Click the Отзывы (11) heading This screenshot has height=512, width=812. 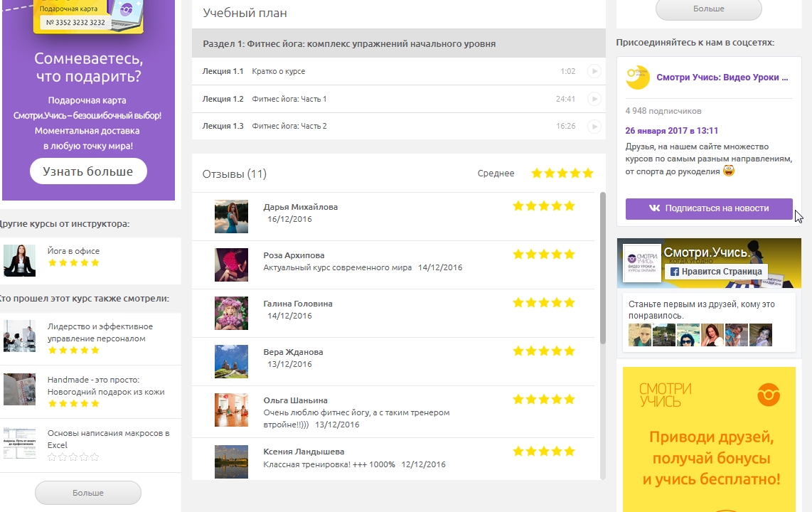pos(234,174)
